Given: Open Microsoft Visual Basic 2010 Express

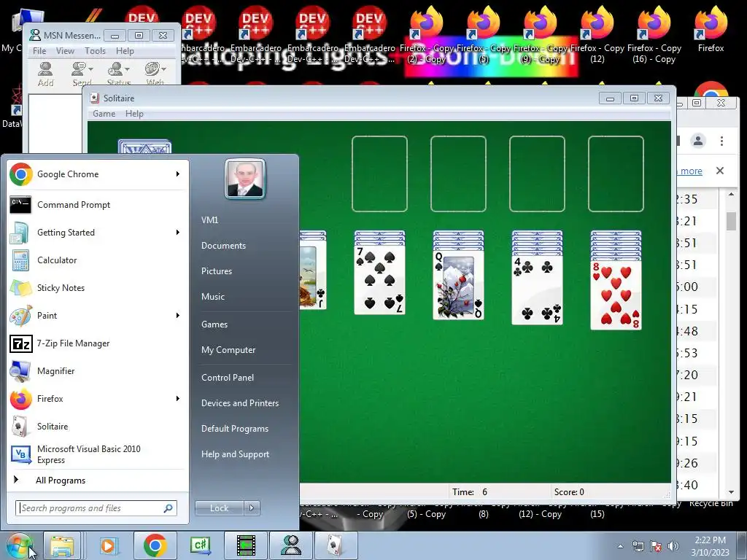Looking at the screenshot, I should click(x=98, y=454).
